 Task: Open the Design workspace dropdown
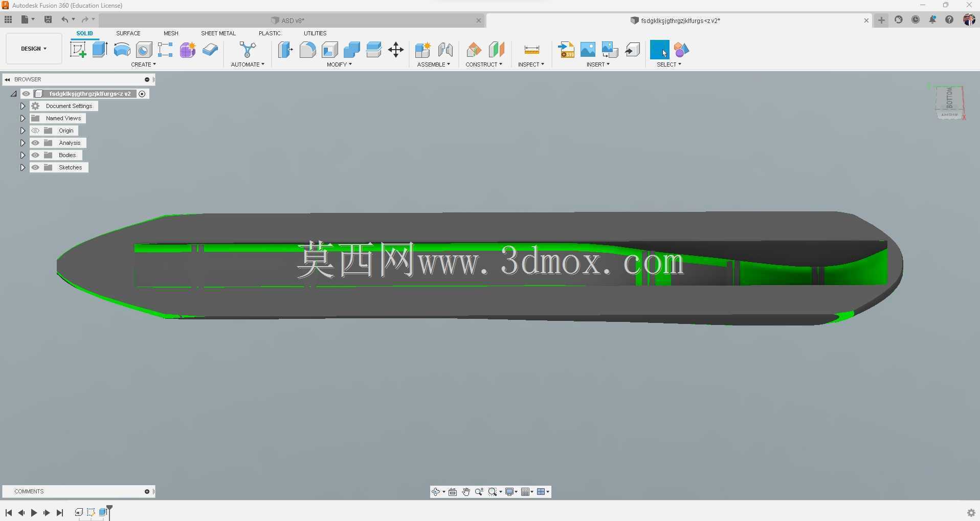pyautogui.click(x=34, y=49)
